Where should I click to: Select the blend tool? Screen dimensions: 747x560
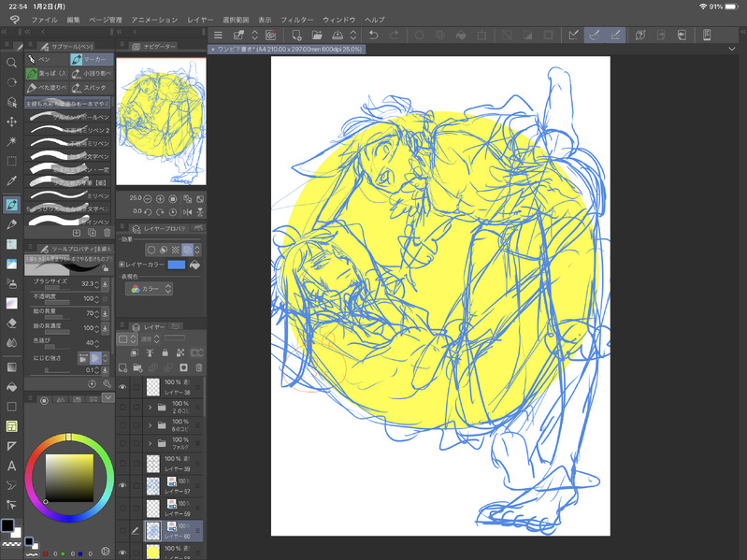11,343
